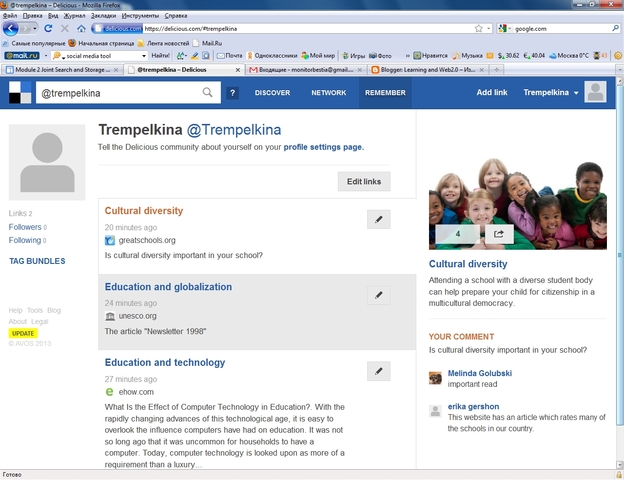The image size is (624, 480).
Task: Click the browser address bar URL
Action: (308, 28)
